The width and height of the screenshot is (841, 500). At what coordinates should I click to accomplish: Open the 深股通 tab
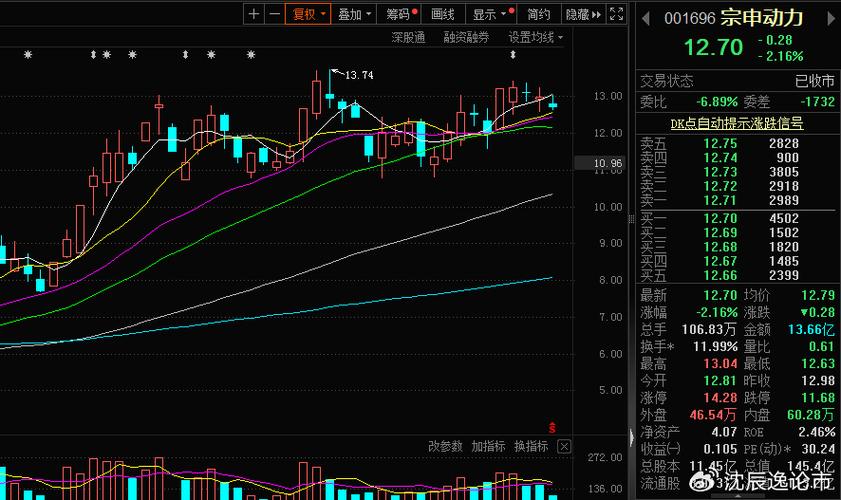point(408,38)
